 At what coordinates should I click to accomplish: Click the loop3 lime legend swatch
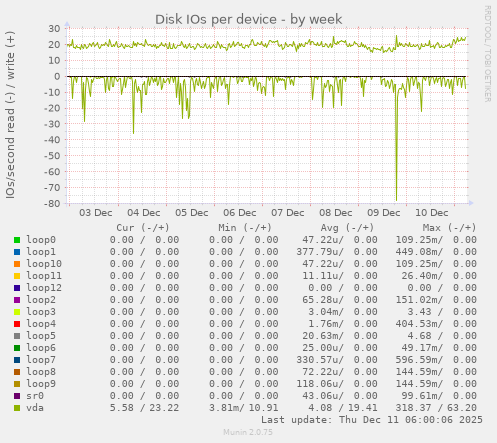coord(17,312)
